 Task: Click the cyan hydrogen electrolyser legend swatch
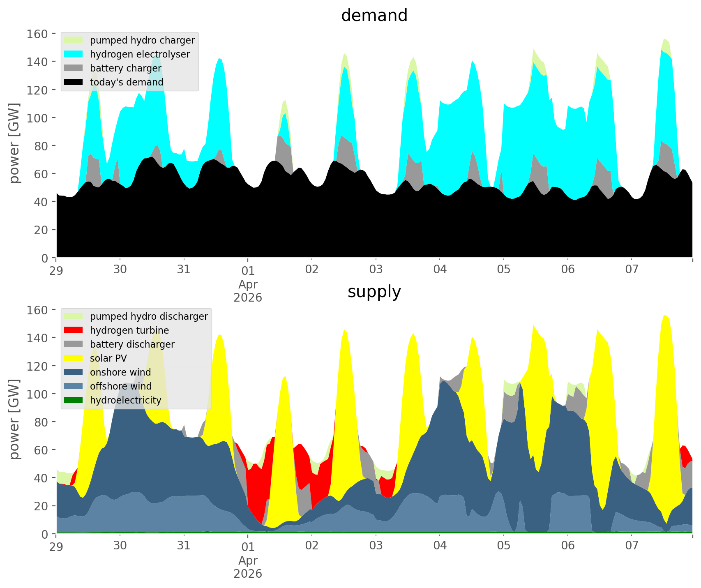pyautogui.click(x=74, y=54)
